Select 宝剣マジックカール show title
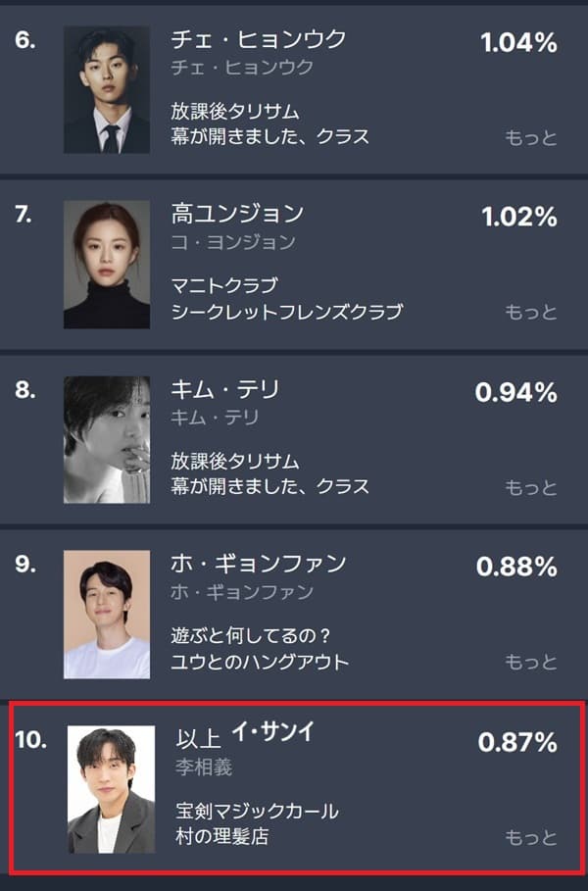This screenshot has width=588, height=891. 257,812
